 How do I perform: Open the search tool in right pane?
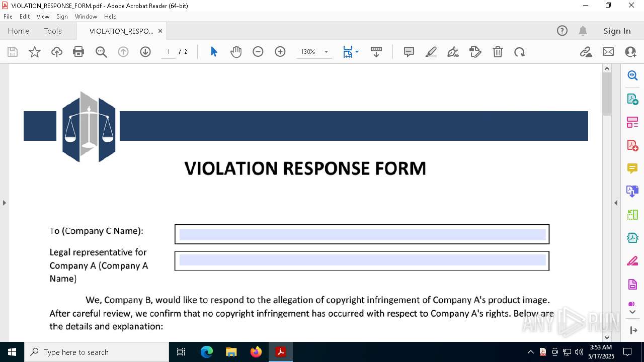[x=632, y=75]
